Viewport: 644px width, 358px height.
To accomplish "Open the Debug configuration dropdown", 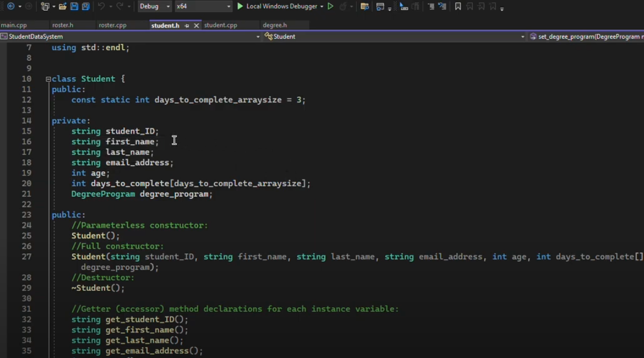I will [x=155, y=6].
